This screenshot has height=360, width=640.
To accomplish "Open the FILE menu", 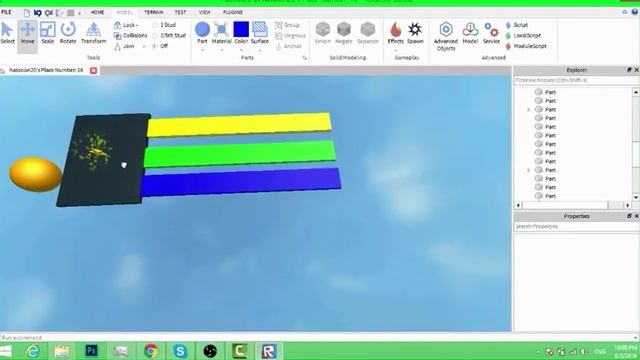I will pos(7,12).
